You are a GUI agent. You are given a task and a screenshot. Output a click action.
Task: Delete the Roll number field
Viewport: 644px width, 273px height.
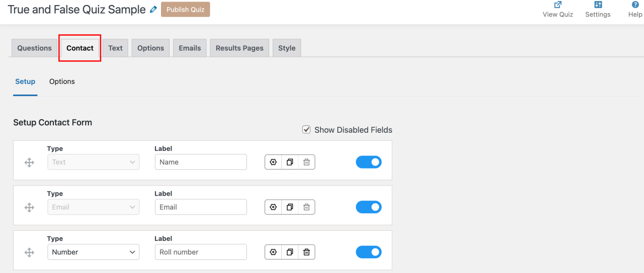[x=306, y=252]
